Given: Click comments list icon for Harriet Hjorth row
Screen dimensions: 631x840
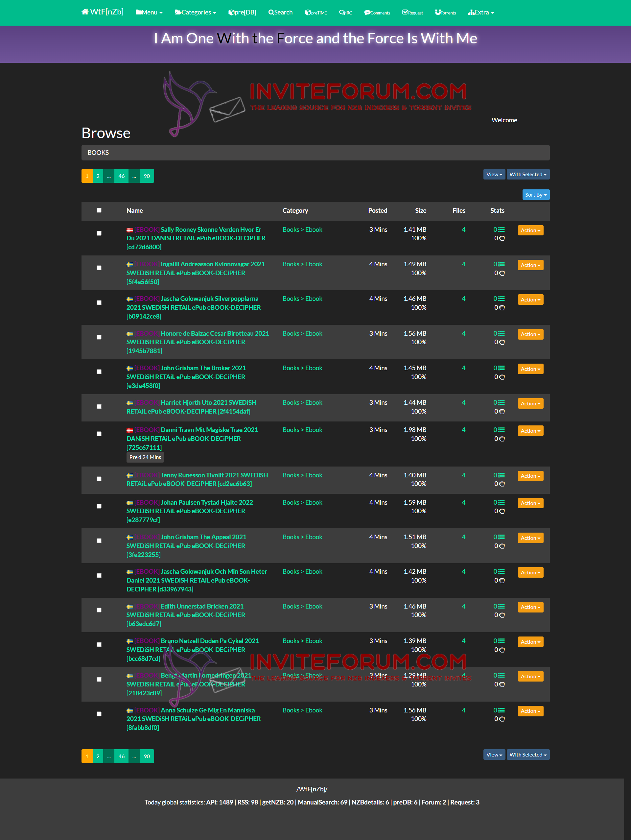Looking at the screenshot, I should [501, 402].
